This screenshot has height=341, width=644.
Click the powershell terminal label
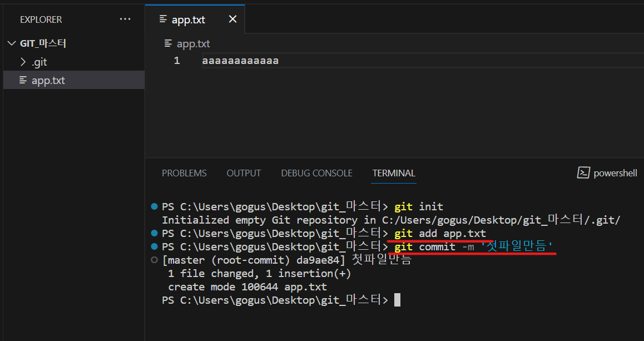coord(615,174)
